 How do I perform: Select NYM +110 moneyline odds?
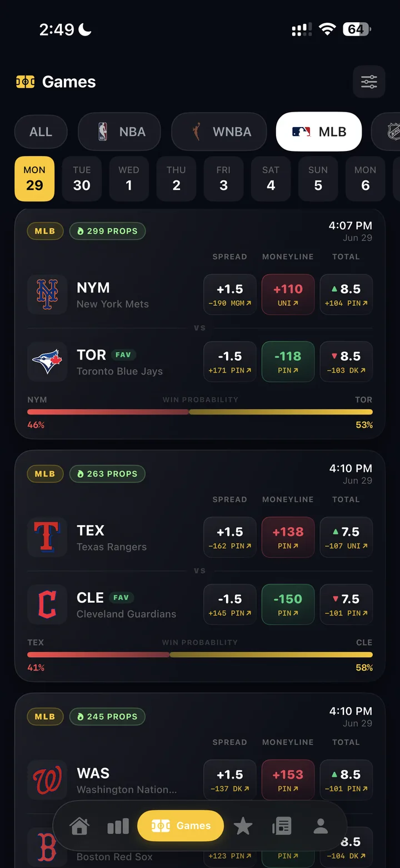tap(288, 294)
